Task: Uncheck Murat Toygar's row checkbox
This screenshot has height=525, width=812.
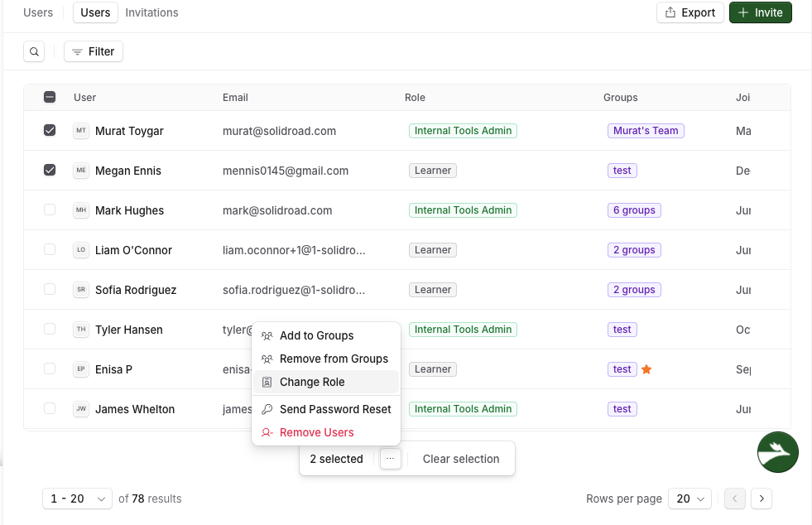Action: [50, 130]
